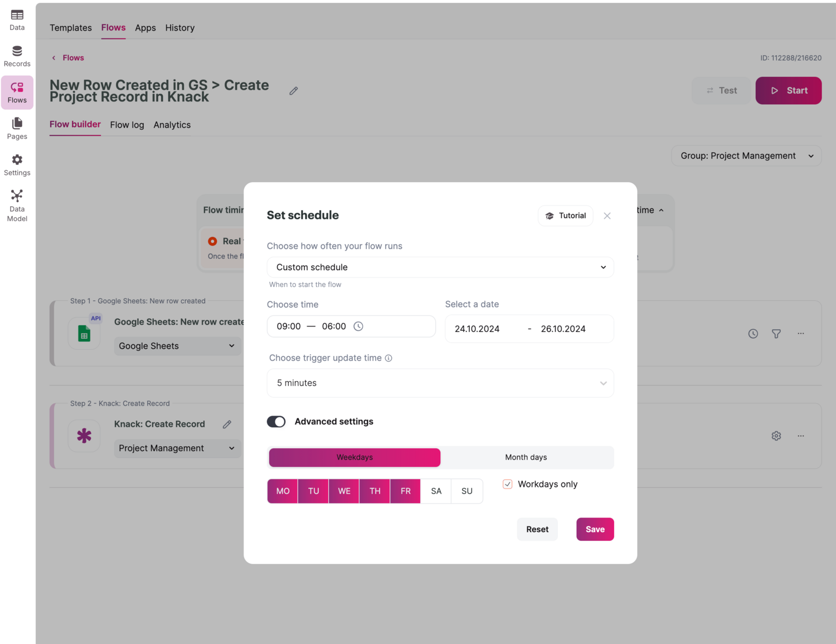Screen dimensions: 836x644
Task: Go to Pages in sidebar
Action: pyautogui.click(x=17, y=129)
